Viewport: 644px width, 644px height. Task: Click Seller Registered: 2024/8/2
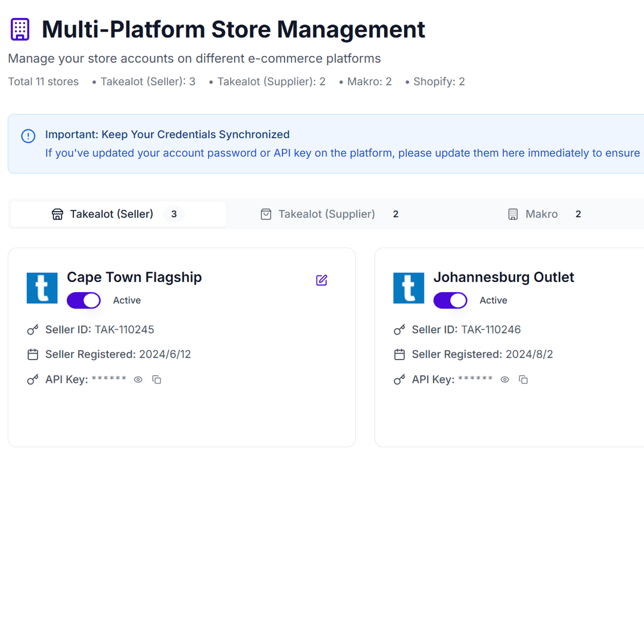pyautogui.click(x=482, y=354)
